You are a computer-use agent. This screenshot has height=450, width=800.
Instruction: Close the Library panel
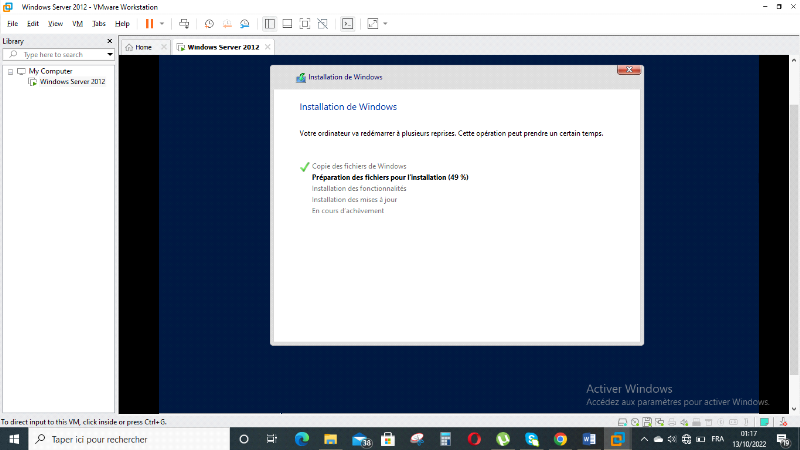[x=110, y=41]
